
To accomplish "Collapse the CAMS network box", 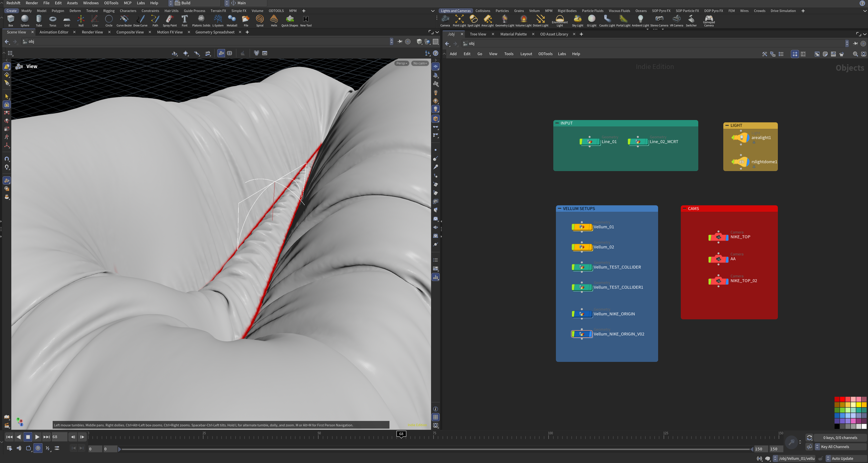I will pos(684,209).
